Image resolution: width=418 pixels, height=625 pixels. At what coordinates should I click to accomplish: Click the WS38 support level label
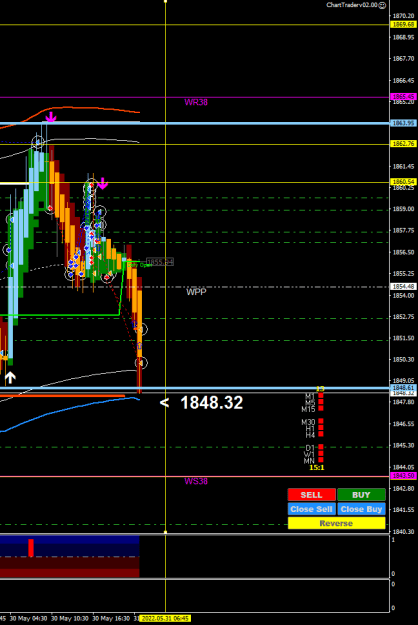tap(196, 482)
